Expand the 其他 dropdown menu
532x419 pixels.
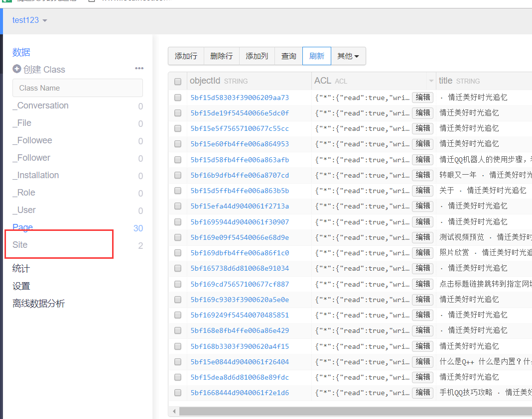coord(348,56)
